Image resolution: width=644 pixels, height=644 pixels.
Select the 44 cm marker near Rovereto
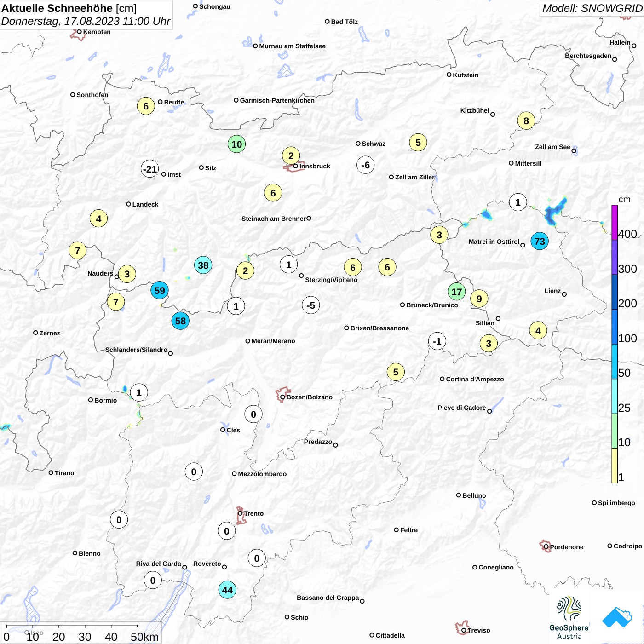(227, 590)
